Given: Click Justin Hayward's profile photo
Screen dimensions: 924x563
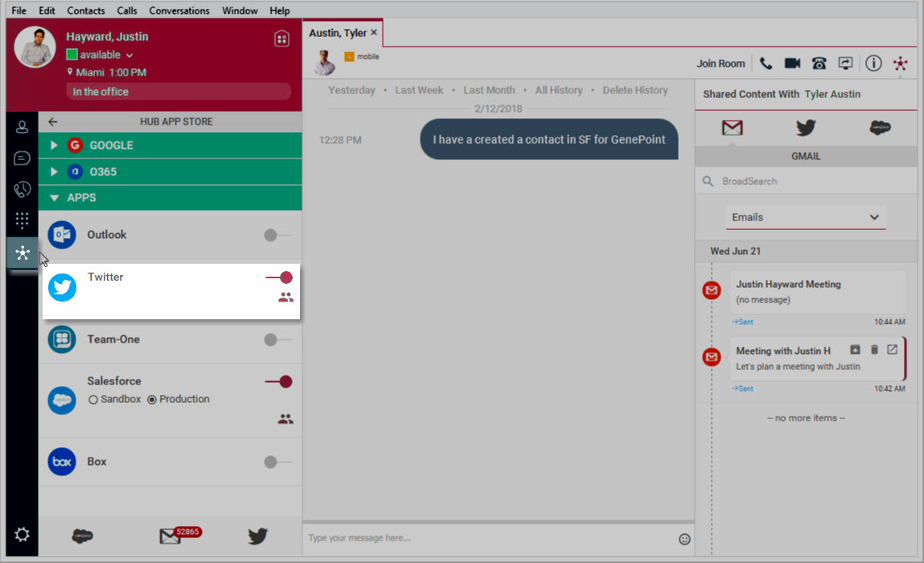Looking at the screenshot, I should click(x=35, y=47).
